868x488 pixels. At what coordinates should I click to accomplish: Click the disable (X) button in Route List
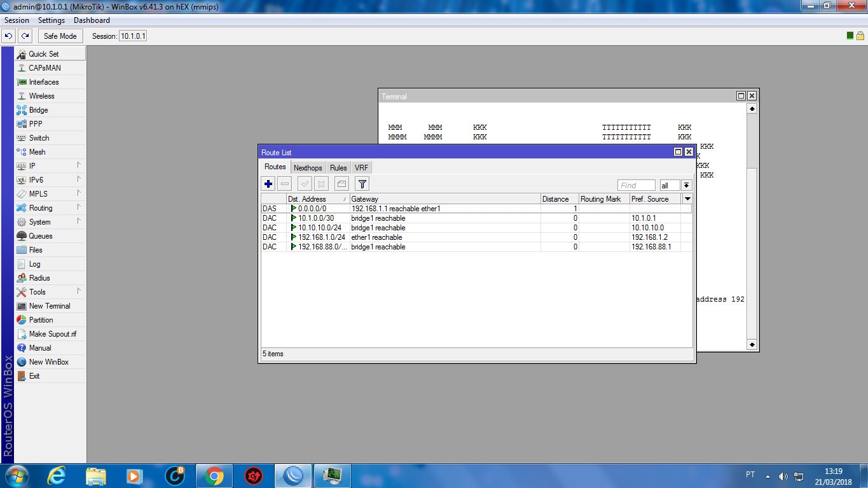[x=321, y=185]
